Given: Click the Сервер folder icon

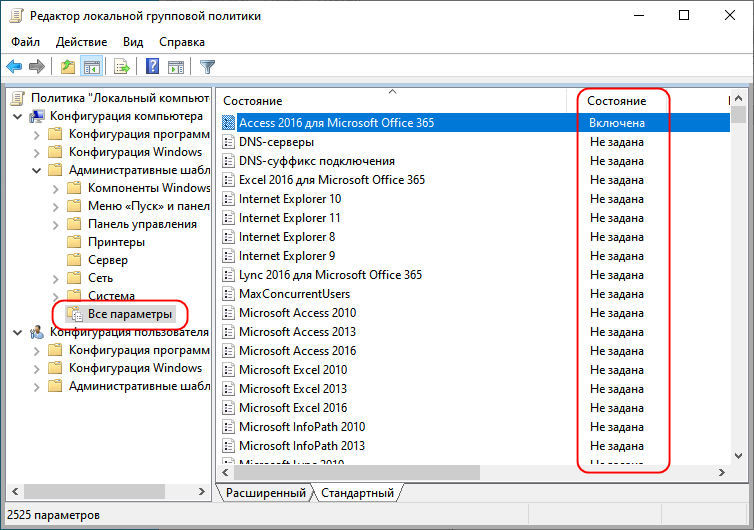Looking at the screenshot, I should (74, 260).
